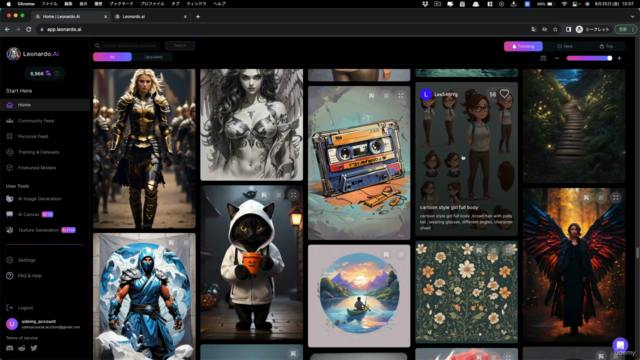Open a new browser tab
Image resolution: width=640 pixels, height=360 pixels.
pyautogui.click(x=198, y=17)
